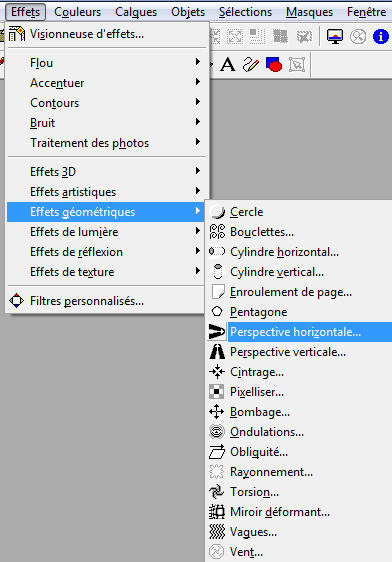Screen dimensions: 392x562
Task: Open the Masques menu
Action: (x=309, y=12)
